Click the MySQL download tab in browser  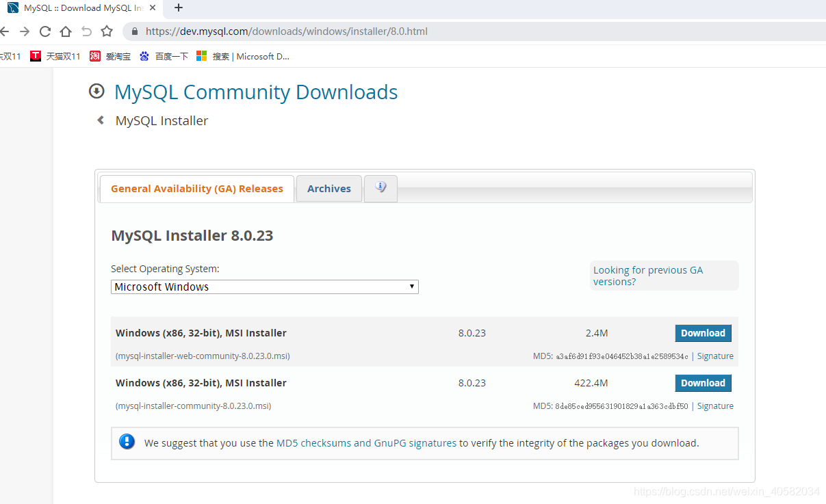tap(83, 8)
